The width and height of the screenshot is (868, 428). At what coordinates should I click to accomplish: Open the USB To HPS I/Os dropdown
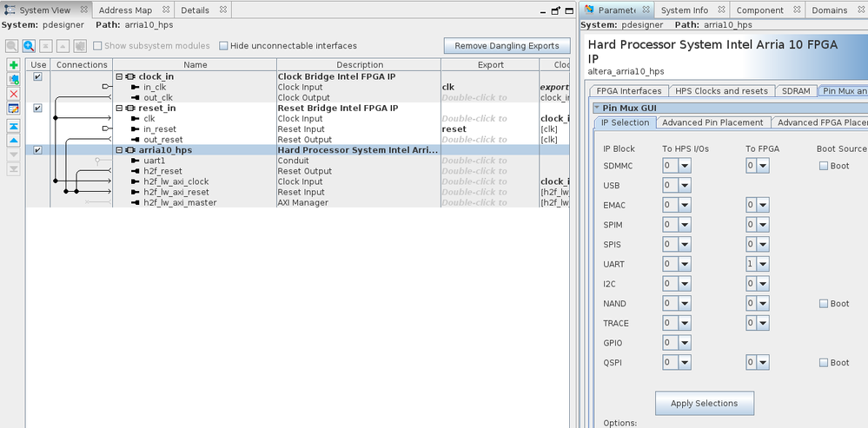coord(685,185)
